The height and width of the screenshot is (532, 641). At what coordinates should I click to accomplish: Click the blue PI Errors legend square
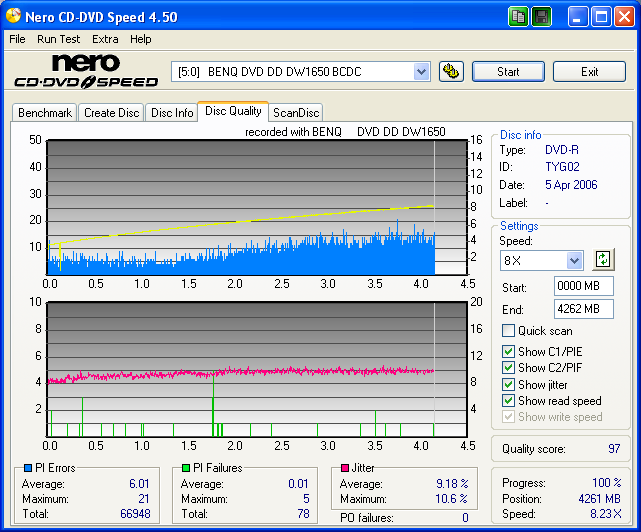click(x=28, y=468)
